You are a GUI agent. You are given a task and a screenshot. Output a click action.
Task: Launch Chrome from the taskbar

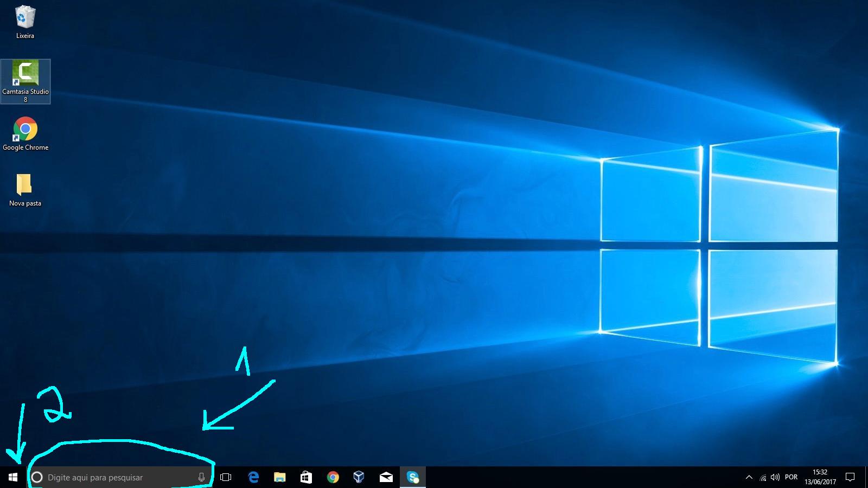pyautogui.click(x=333, y=477)
